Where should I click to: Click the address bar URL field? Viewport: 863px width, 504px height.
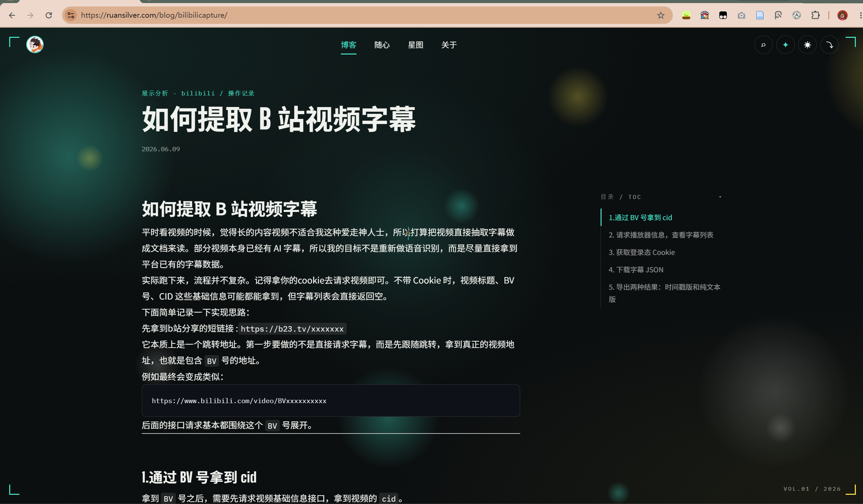[366, 15]
